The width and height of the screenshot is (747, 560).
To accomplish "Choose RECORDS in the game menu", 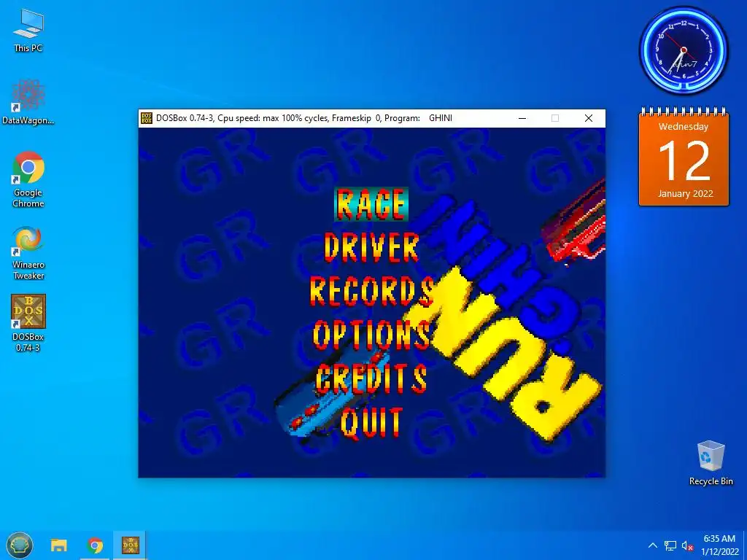I will (371, 291).
